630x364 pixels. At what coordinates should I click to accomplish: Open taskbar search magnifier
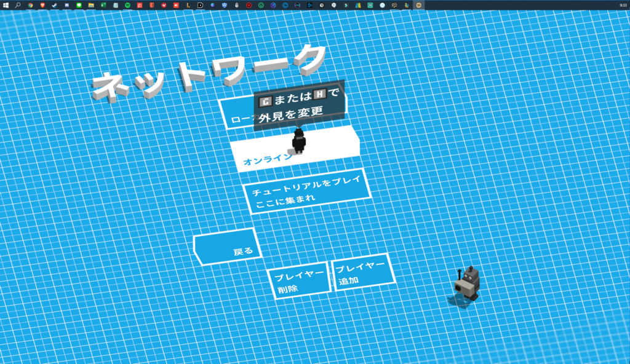[x=18, y=4]
